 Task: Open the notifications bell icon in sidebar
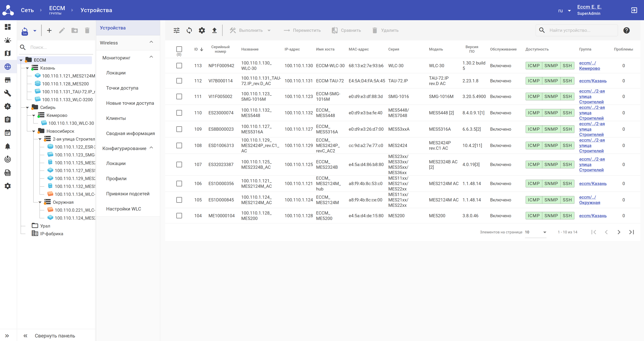pos(8,146)
